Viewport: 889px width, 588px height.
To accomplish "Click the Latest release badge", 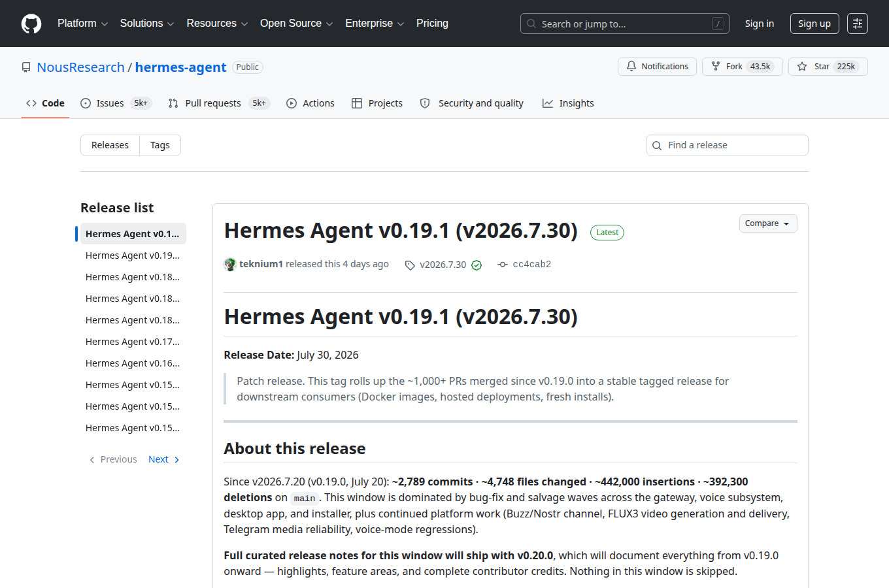I will click(607, 233).
